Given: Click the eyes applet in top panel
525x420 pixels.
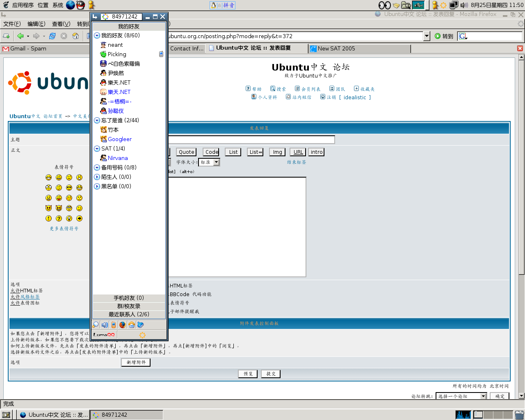Looking at the screenshot, I should [x=384, y=5].
